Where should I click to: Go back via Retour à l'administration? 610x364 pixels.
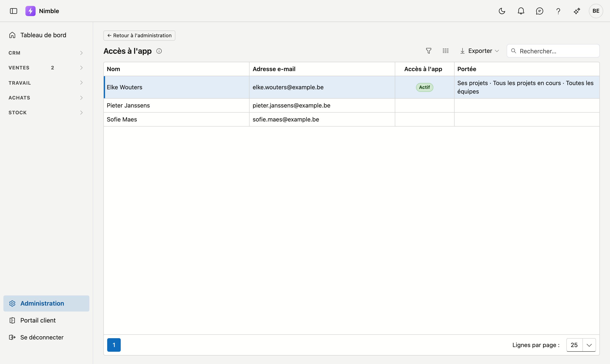[139, 36]
